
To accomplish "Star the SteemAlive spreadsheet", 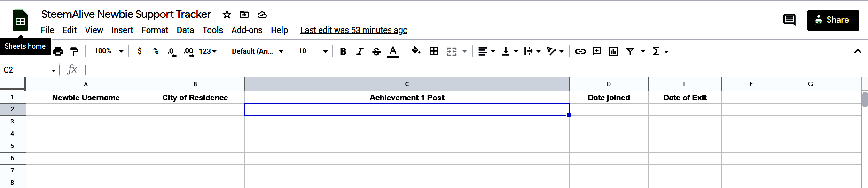I will pyautogui.click(x=227, y=15).
